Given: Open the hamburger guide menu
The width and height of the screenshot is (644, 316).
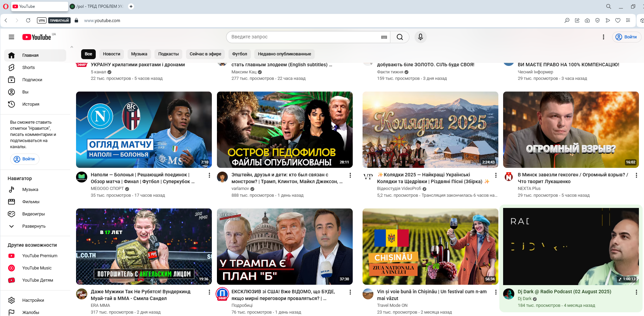Looking at the screenshot, I should click(12, 37).
